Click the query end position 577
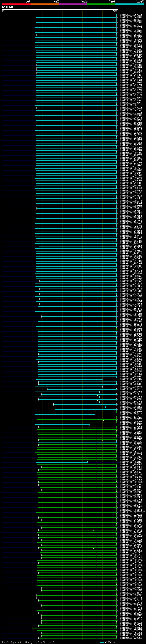The image size is (146, 644). pos(115,11)
